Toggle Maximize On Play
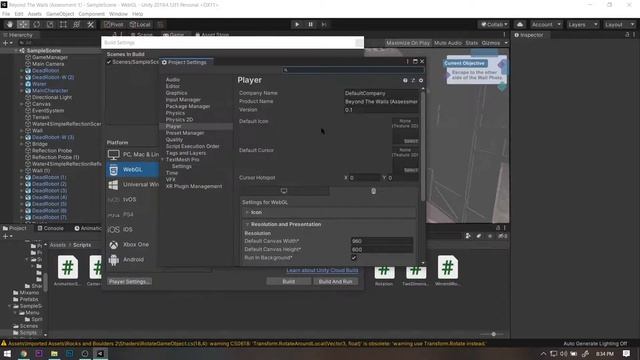Viewport: 640px width, 360px height. pos(408,43)
